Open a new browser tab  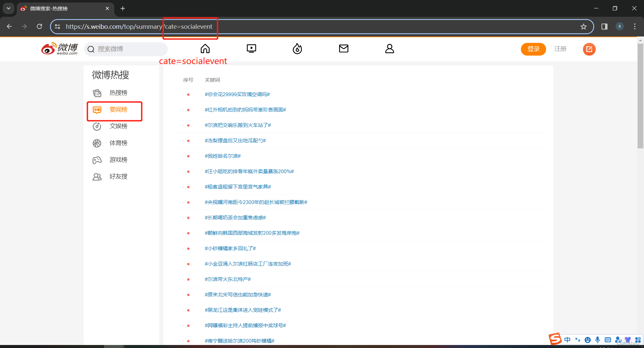(x=123, y=8)
